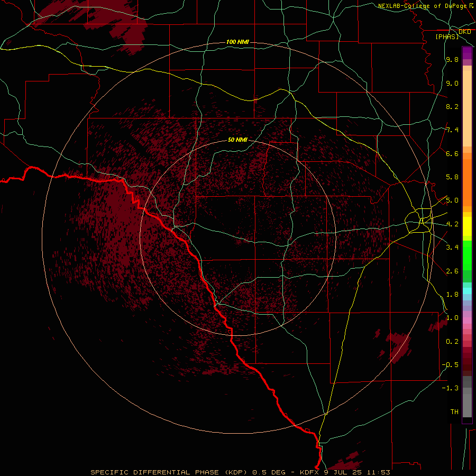476x476 pixels.
Task: Click the 5.0 scale value
Action: [452, 200]
